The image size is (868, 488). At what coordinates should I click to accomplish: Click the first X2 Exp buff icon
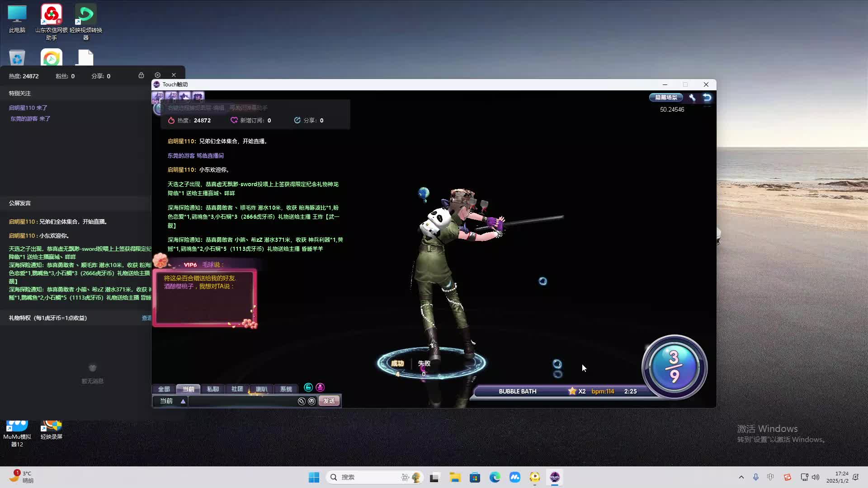(158, 96)
